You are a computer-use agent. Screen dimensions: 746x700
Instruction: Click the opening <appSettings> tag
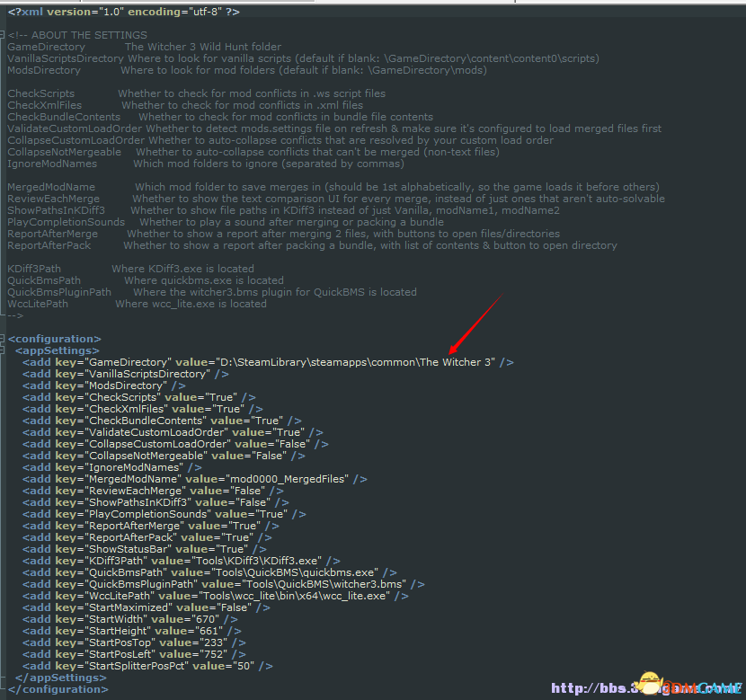[x=58, y=350]
